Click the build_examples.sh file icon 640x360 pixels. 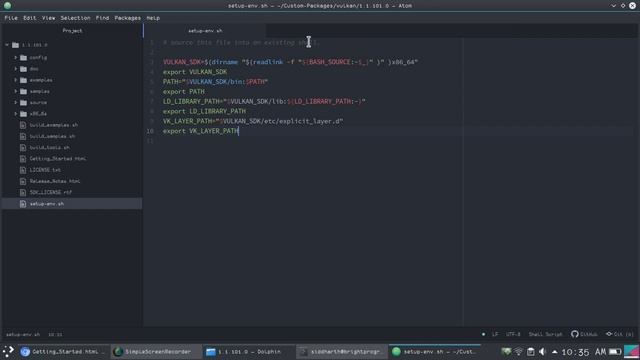tap(23, 125)
